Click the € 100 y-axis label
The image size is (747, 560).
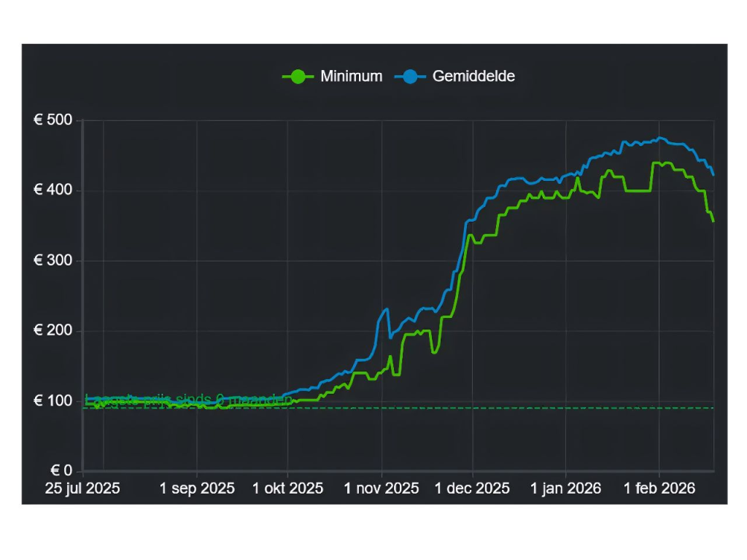coord(53,401)
